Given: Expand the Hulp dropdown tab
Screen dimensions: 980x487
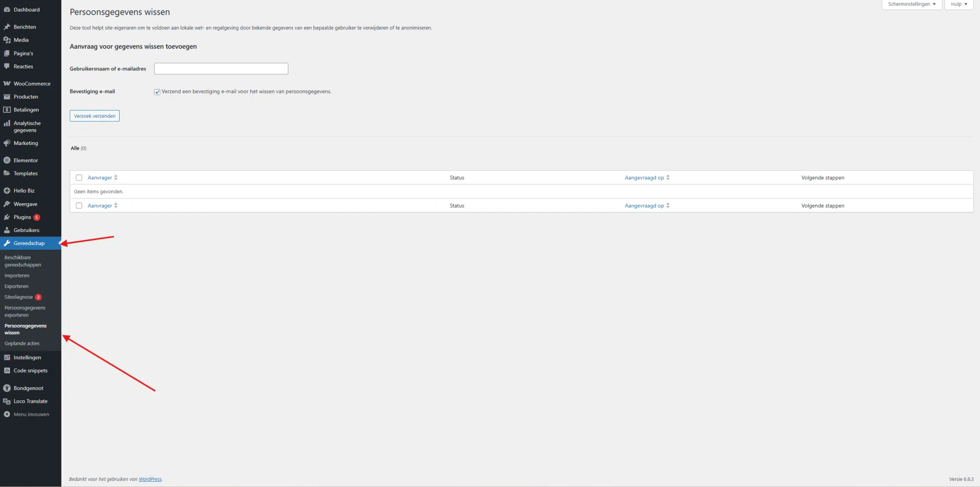Looking at the screenshot, I should point(958,4).
